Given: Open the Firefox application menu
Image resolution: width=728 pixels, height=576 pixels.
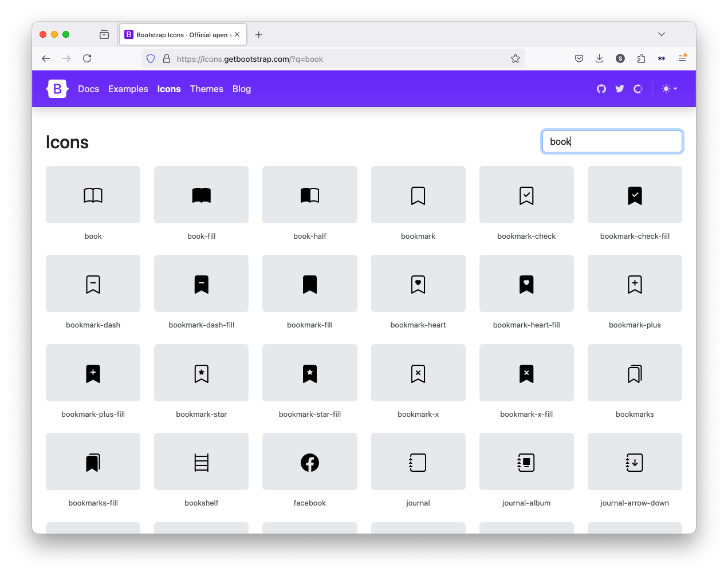Looking at the screenshot, I should [x=682, y=58].
